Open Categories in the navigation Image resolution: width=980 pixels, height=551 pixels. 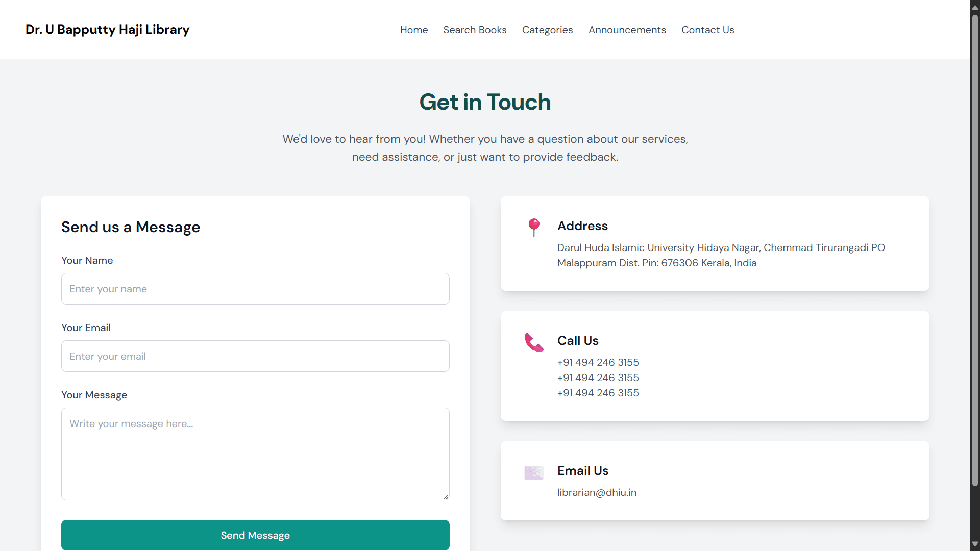[x=547, y=30]
